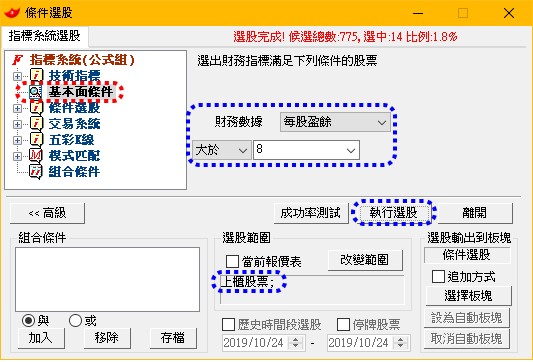533x362 pixels.
Task: Click the << 高級 button
Action: pos(47,213)
